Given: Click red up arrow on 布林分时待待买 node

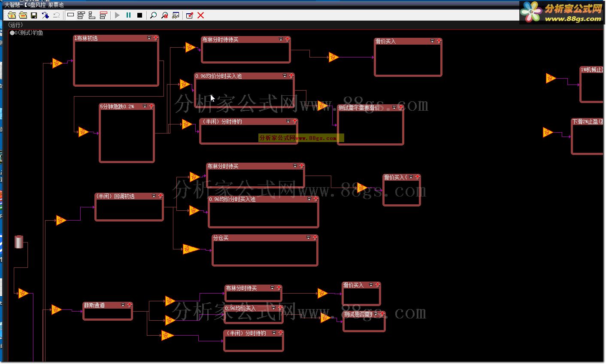Looking at the screenshot, I should [288, 39].
